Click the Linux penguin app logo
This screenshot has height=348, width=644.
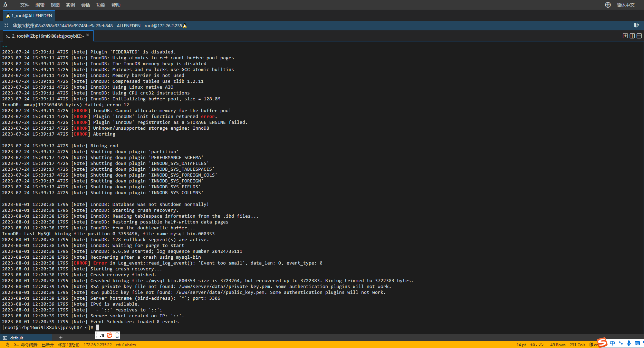point(6,5)
